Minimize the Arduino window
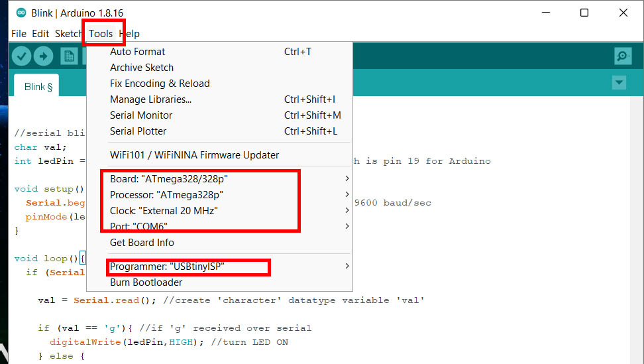This screenshot has height=364, width=644. tap(546, 13)
